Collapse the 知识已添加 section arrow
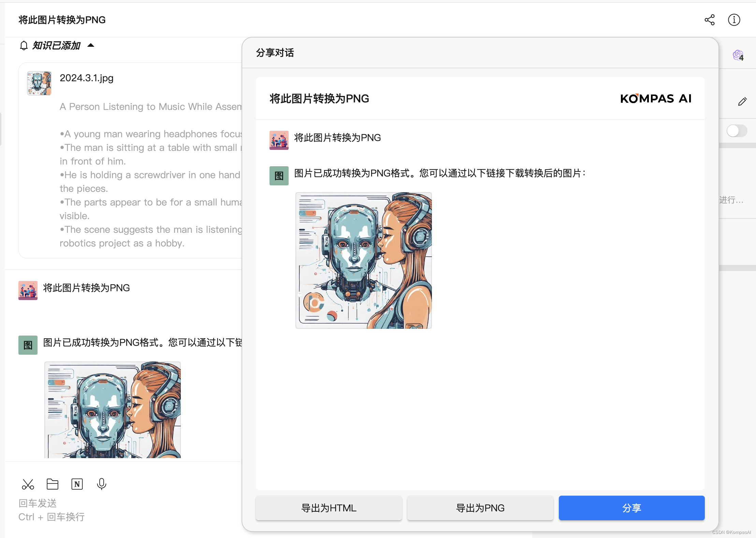Screen dimensions: 756x538 (91, 45)
